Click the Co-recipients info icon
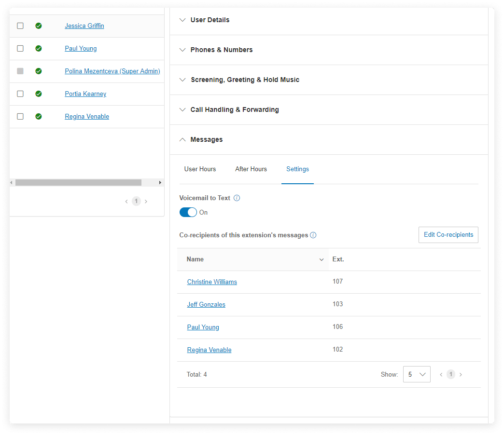 [x=313, y=235]
